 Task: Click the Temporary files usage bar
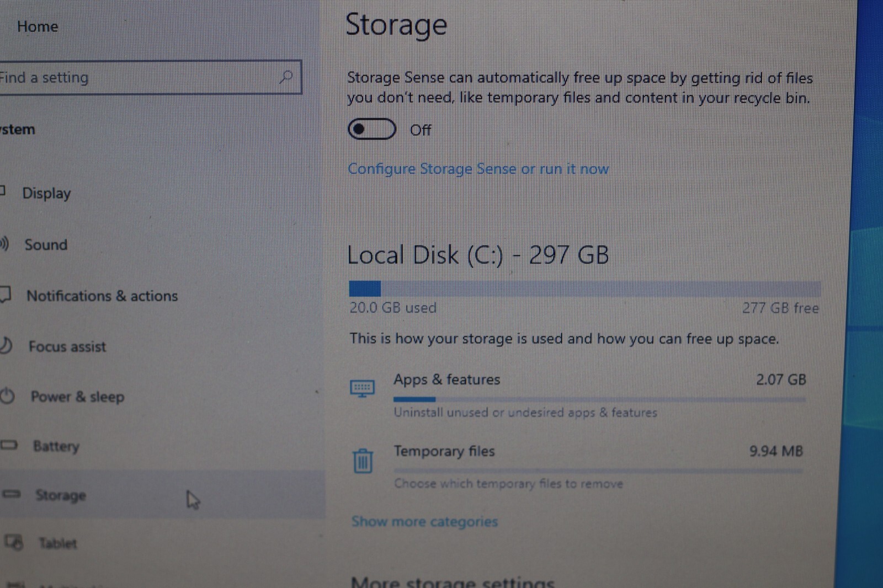(598, 471)
